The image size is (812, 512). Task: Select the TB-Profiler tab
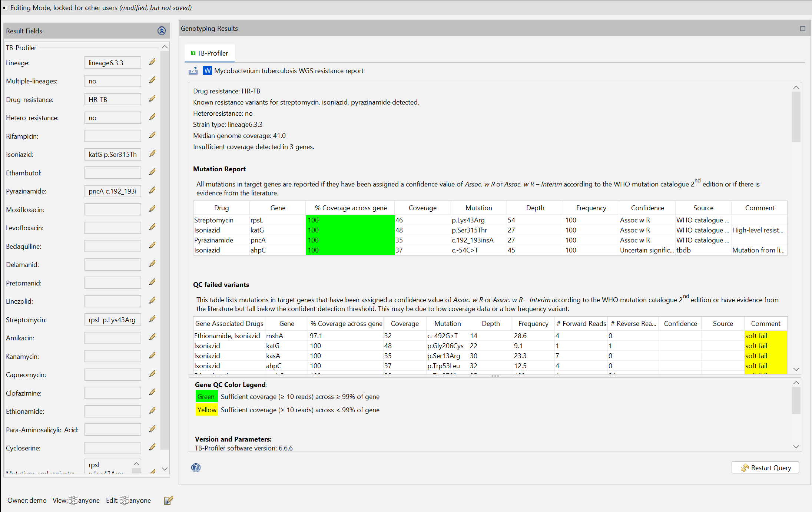pyautogui.click(x=209, y=53)
